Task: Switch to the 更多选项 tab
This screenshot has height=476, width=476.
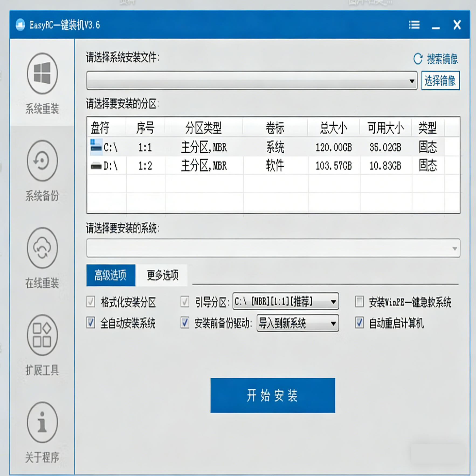Action: [x=163, y=275]
